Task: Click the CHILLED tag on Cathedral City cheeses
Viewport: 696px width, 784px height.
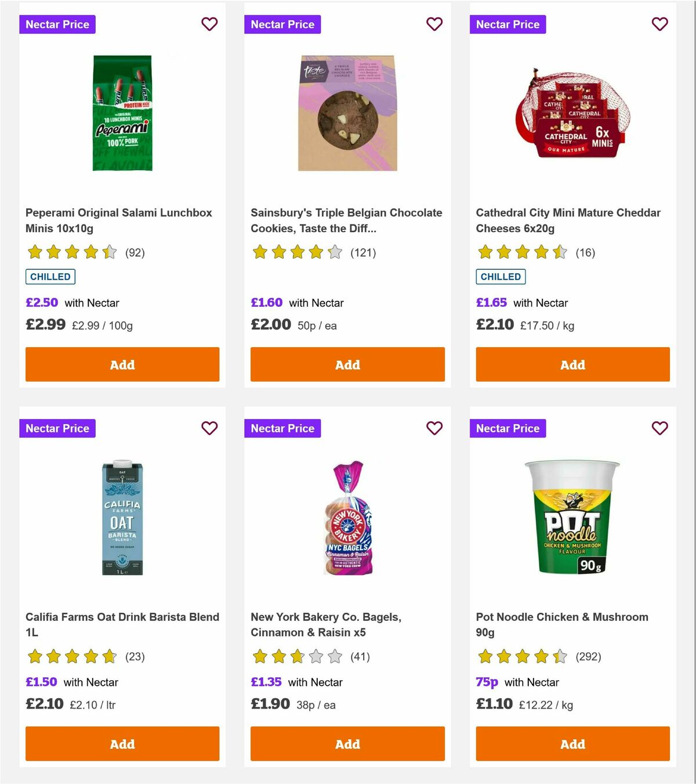Action: click(501, 277)
